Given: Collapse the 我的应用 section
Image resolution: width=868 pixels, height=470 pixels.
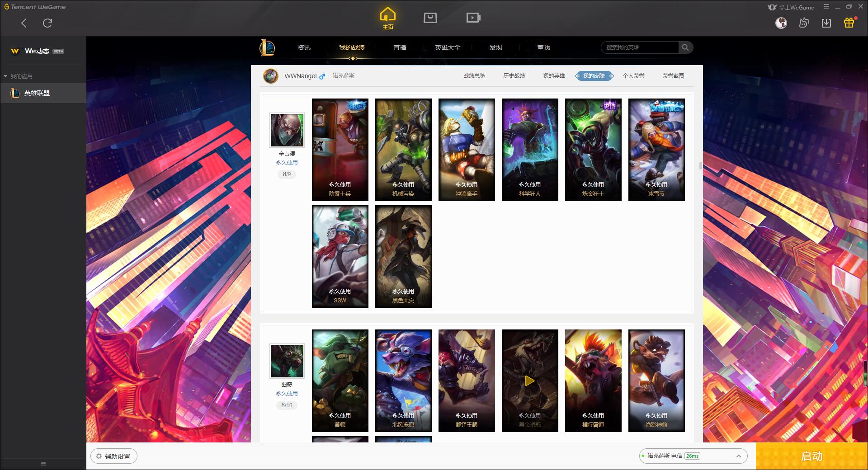Looking at the screenshot, I should click(5, 76).
